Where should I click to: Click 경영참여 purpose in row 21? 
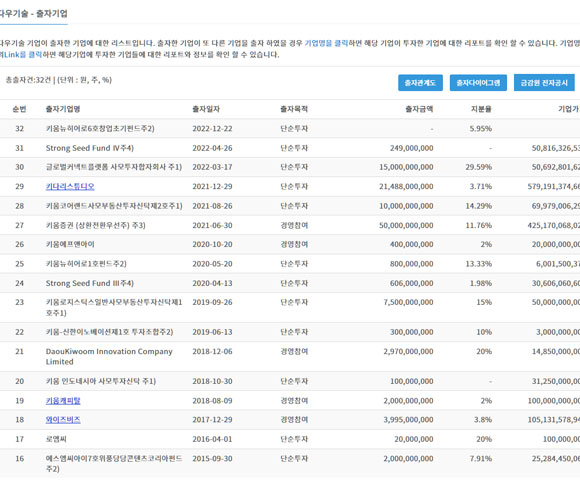[294, 351]
